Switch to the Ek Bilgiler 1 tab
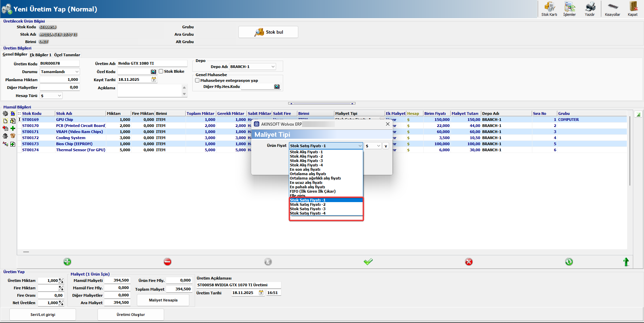644x323 pixels. [x=40, y=55]
